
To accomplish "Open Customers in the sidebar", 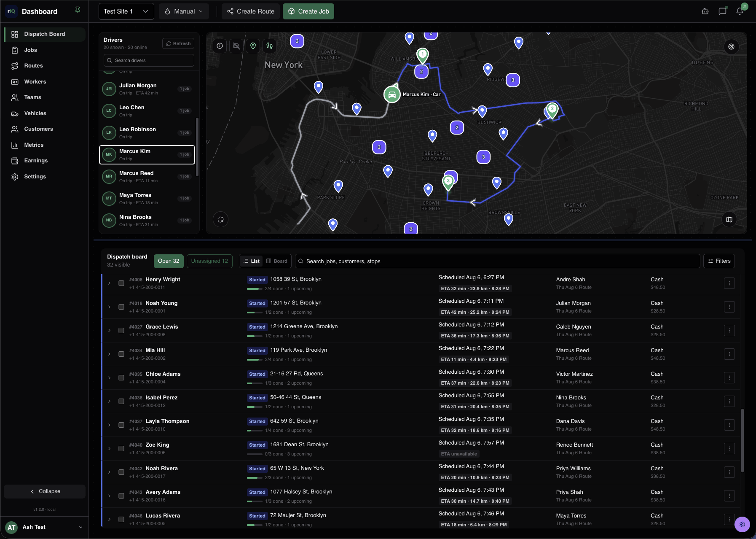I will 45,129.
